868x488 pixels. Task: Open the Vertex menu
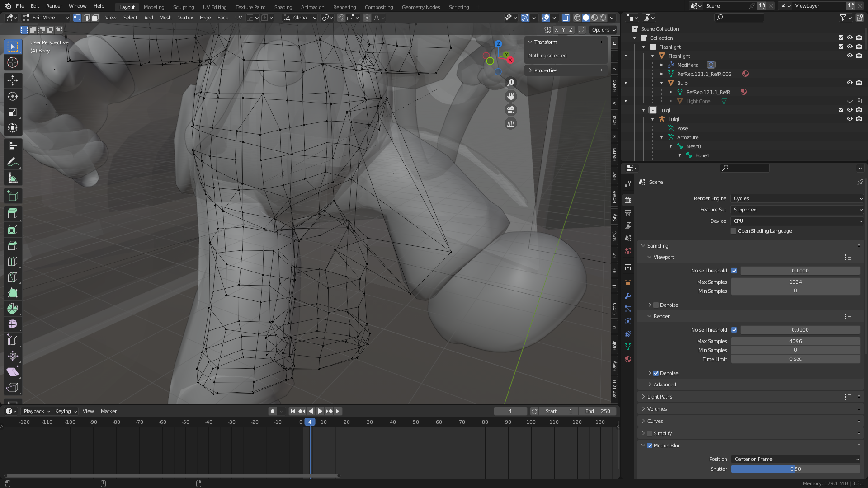tap(185, 18)
